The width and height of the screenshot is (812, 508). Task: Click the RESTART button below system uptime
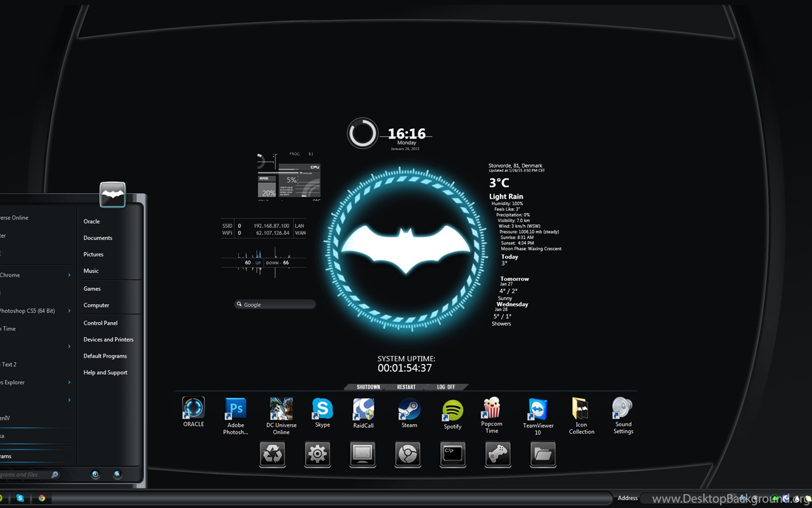[x=407, y=387]
